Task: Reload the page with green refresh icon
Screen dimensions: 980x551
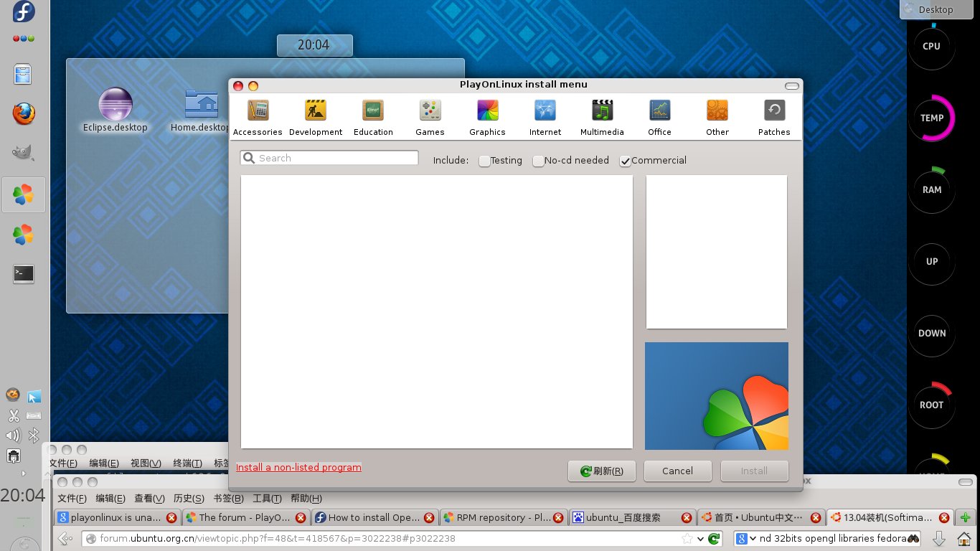Action: point(714,539)
